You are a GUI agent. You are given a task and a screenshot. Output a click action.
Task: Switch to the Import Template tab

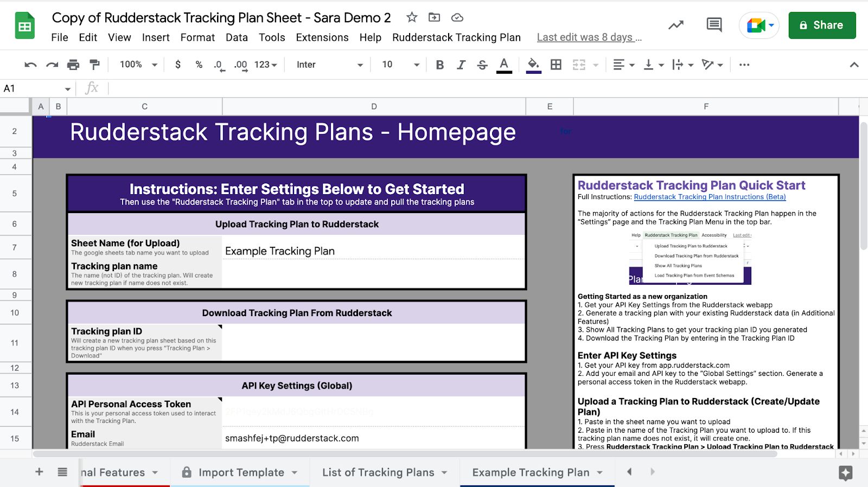(241, 472)
